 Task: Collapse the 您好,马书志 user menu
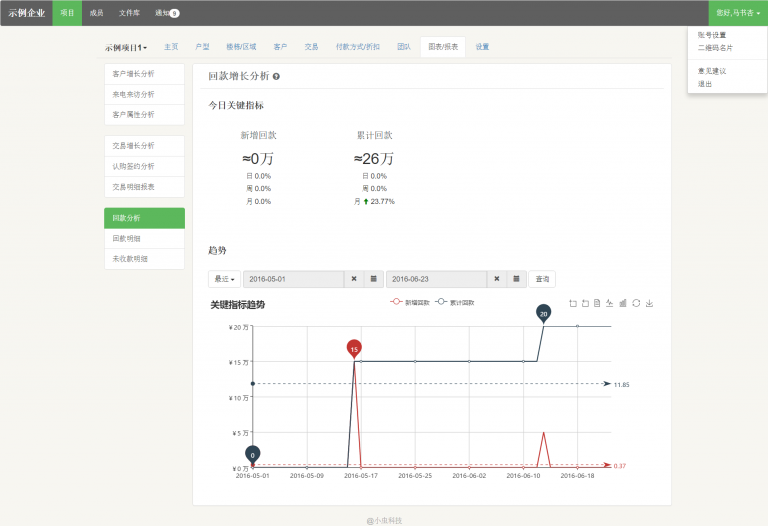[x=738, y=13]
